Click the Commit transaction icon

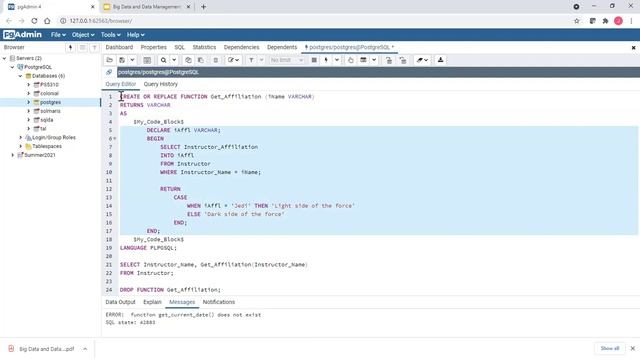tap(389, 60)
